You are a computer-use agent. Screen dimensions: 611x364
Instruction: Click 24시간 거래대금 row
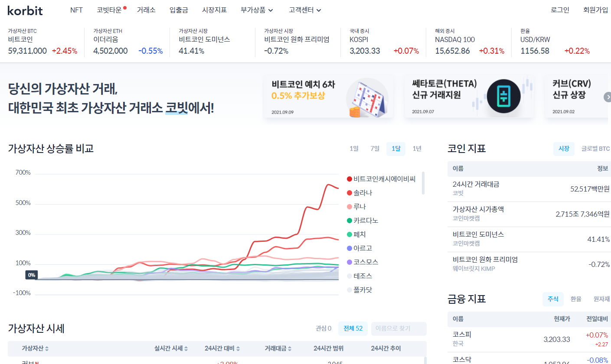click(529, 189)
